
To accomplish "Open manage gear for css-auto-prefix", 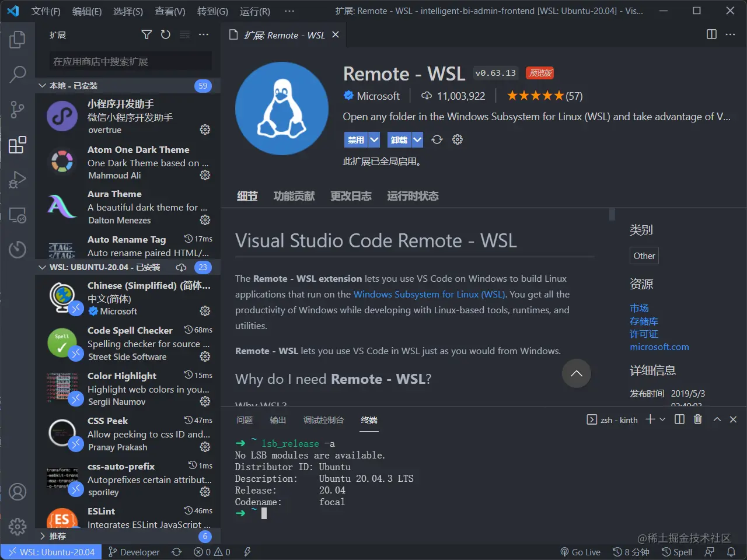I will pos(205,492).
